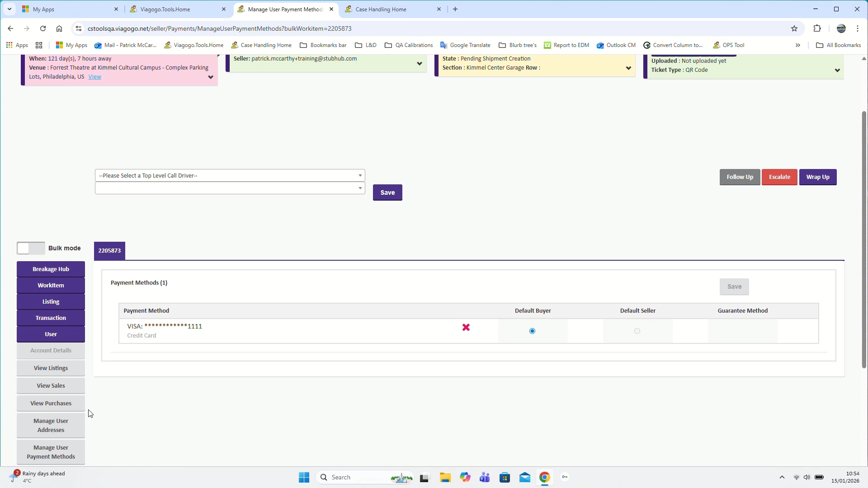868x488 pixels.
Task: Open File Explorer from the taskbar
Action: 445,477
